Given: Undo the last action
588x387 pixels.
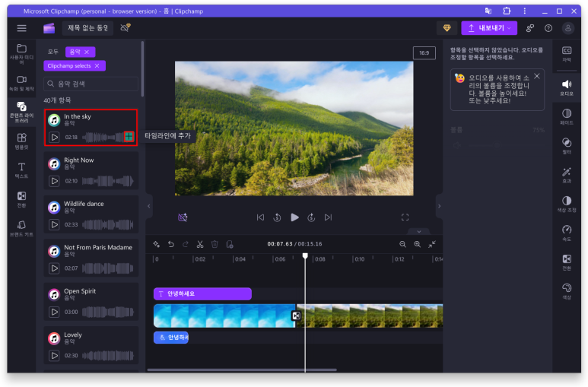Looking at the screenshot, I should click(x=171, y=245).
